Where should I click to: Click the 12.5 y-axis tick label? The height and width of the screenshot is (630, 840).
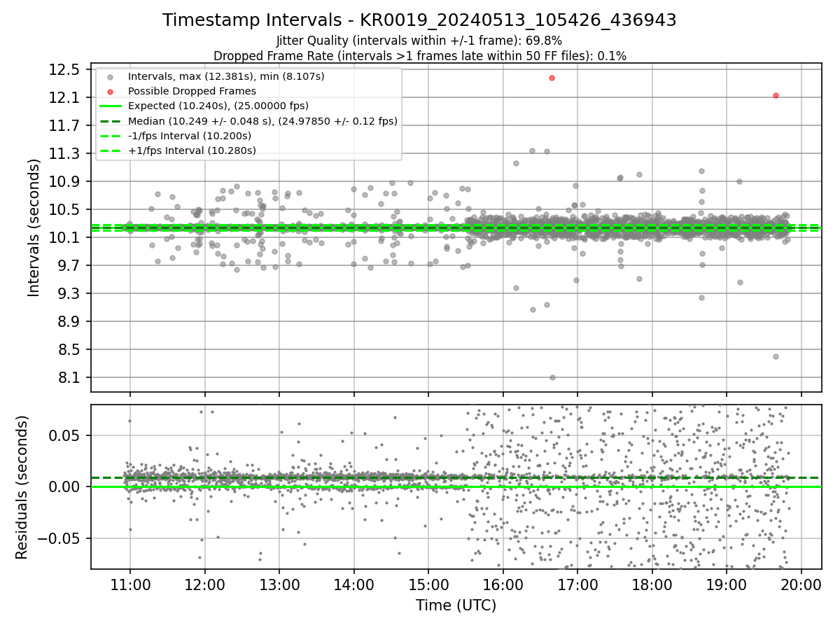65,70
